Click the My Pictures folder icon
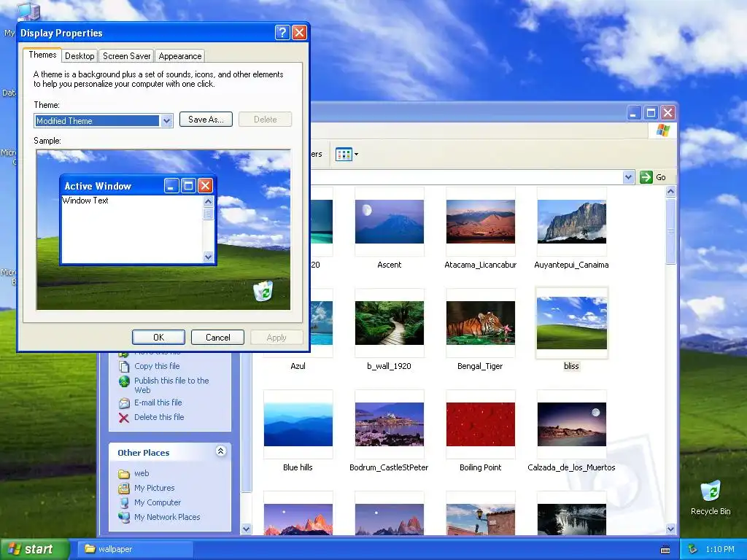Screen dimensions: 747x560 click(x=124, y=488)
